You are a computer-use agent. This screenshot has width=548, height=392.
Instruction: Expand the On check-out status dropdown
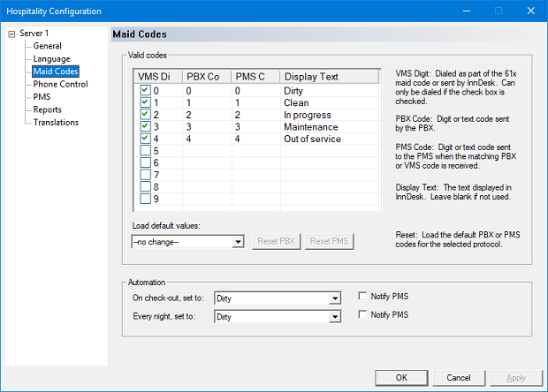click(x=334, y=299)
